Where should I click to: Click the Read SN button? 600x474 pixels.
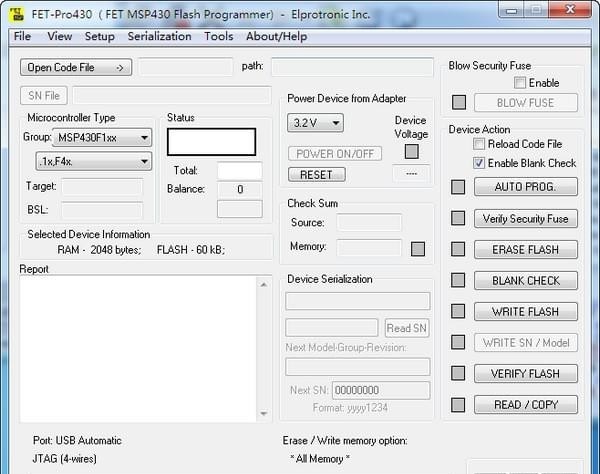coord(407,328)
